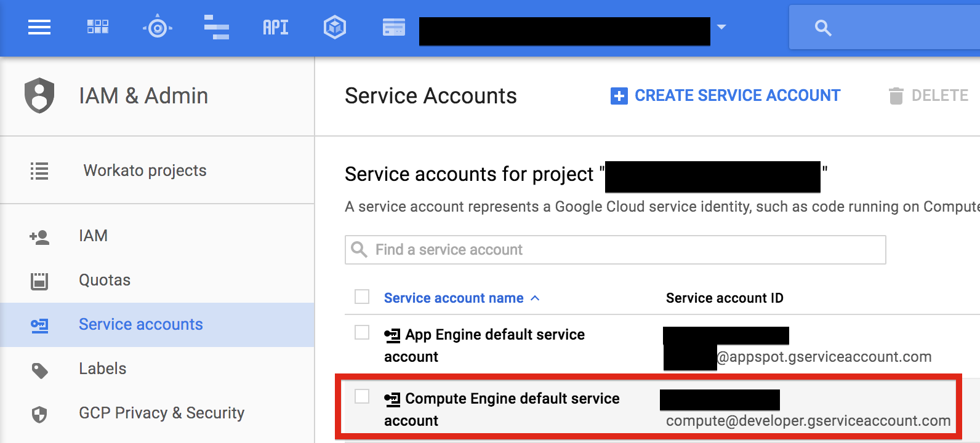Go to Labels in the sidebar
The height and width of the screenshot is (443, 980).
(x=102, y=369)
